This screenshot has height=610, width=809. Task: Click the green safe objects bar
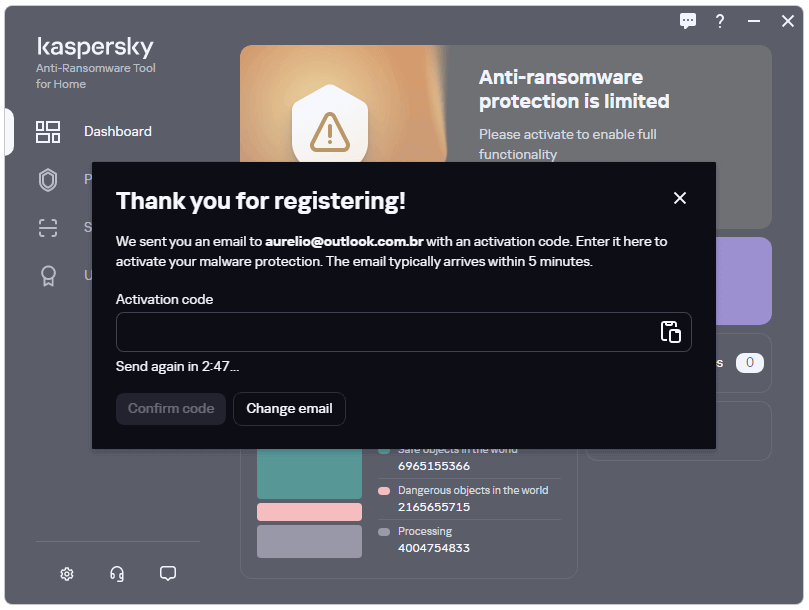[309, 473]
